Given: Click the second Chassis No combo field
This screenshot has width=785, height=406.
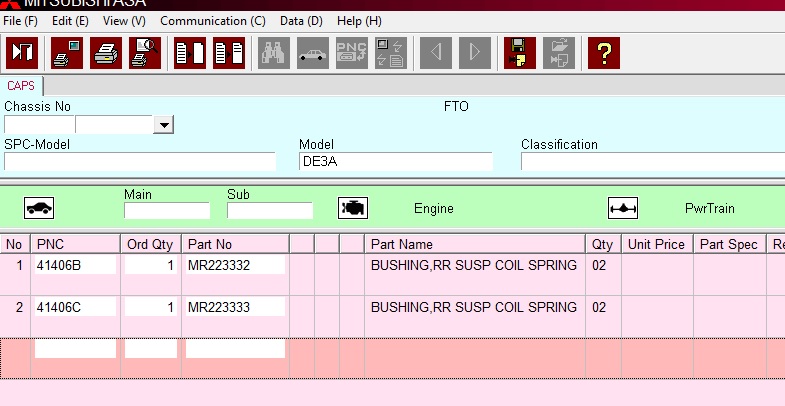Looking at the screenshot, I should click(114, 125).
